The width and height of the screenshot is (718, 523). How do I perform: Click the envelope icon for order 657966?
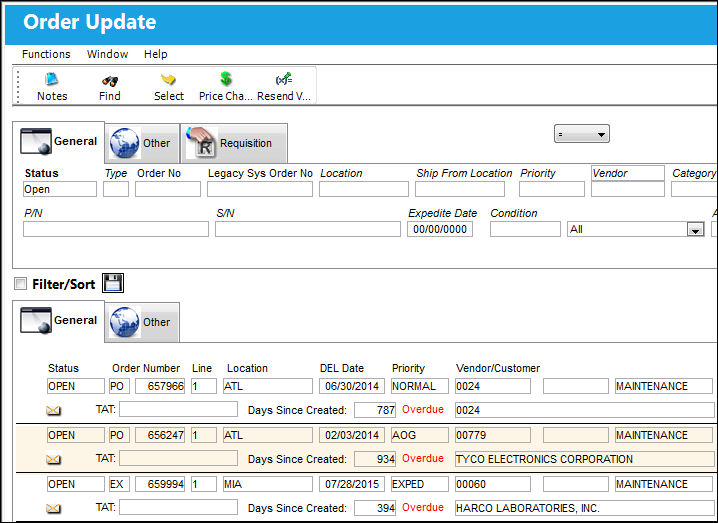coord(54,411)
